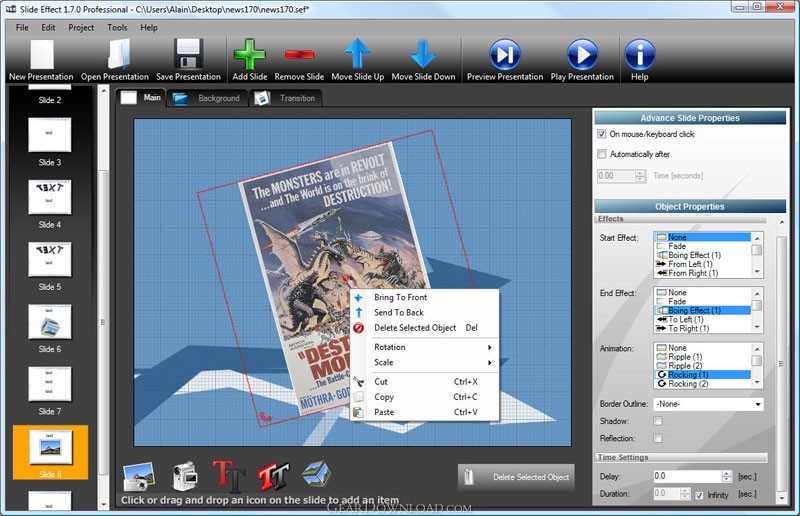Expand the Rotation submenu

click(x=424, y=347)
